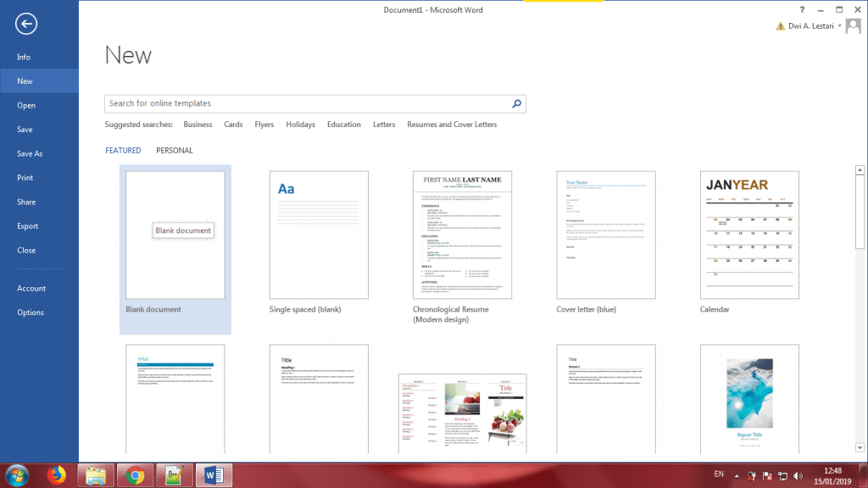Switch to the PERSONAL templates tab
The height and width of the screenshot is (488, 868).
175,151
